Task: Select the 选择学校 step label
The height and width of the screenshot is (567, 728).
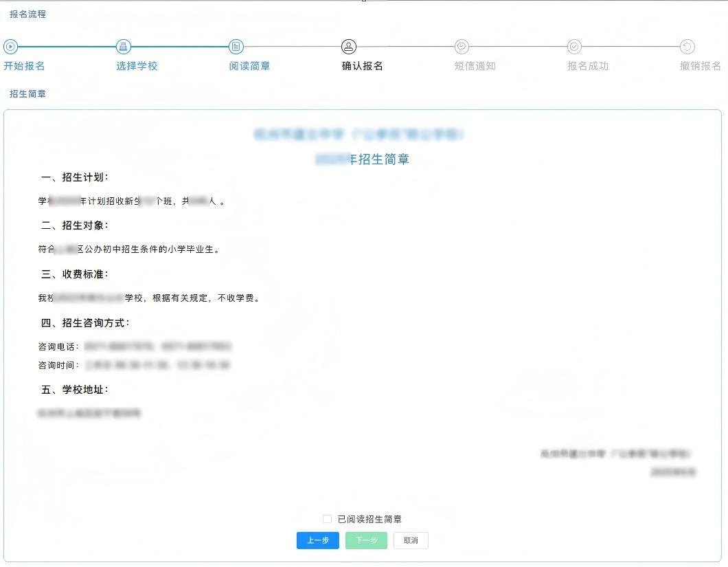Action: tap(137, 66)
